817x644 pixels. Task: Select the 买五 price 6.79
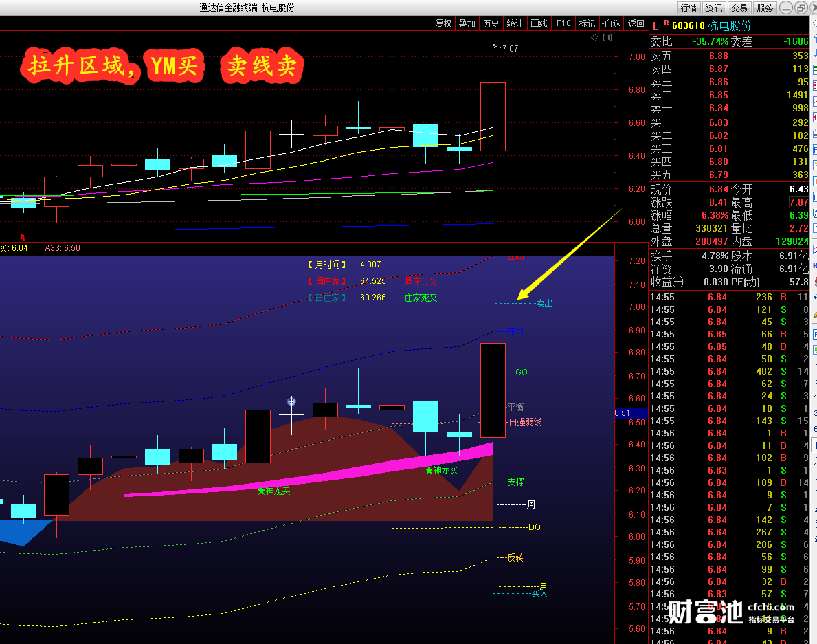pyautogui.click(x=719, y=175)
